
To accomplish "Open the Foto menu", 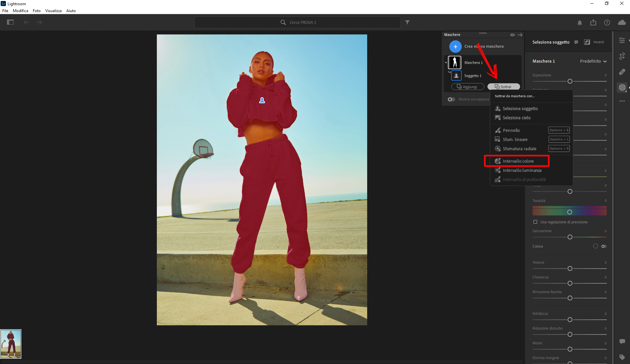I will tap(36, 11).
